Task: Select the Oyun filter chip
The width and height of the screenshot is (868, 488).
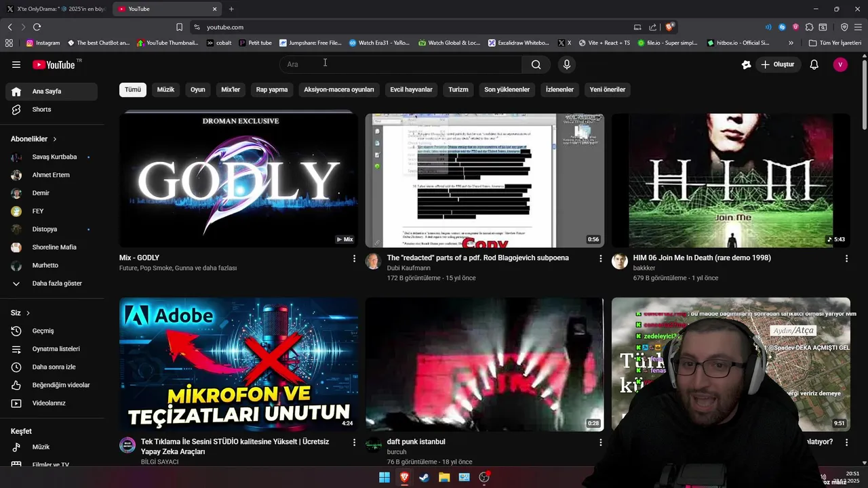Action: click(x=197, y=89)
